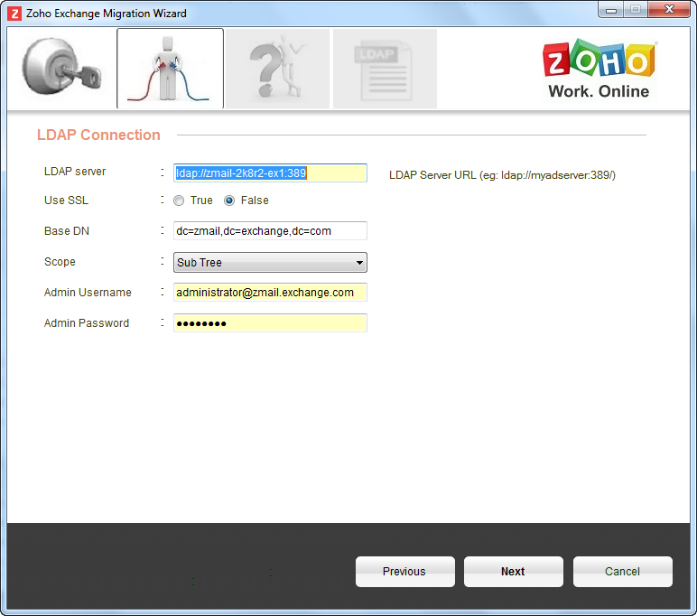Set Use SSL to False
This screenshot has height=616, width=697.
point(229,201)
